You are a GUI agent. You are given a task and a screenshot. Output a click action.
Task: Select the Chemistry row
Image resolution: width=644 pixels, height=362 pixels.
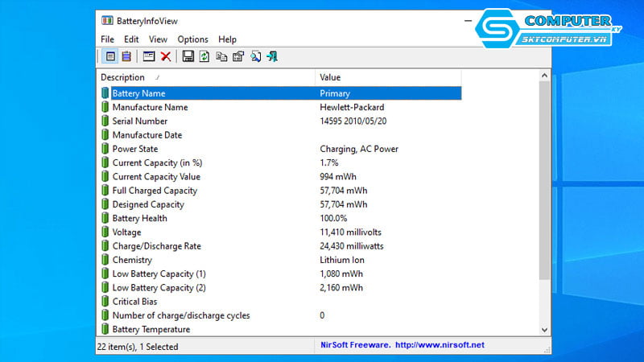131,260
